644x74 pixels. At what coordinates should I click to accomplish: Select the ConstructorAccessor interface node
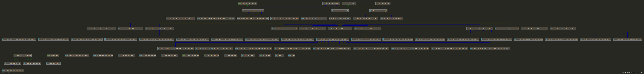(247, 3)
